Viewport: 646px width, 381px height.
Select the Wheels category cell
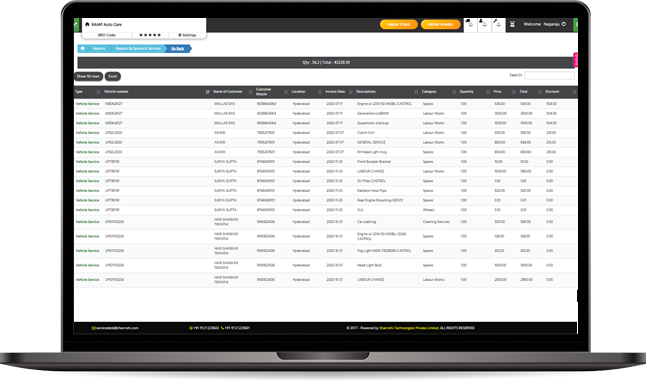pyautogui.click(x=428, y=210)
